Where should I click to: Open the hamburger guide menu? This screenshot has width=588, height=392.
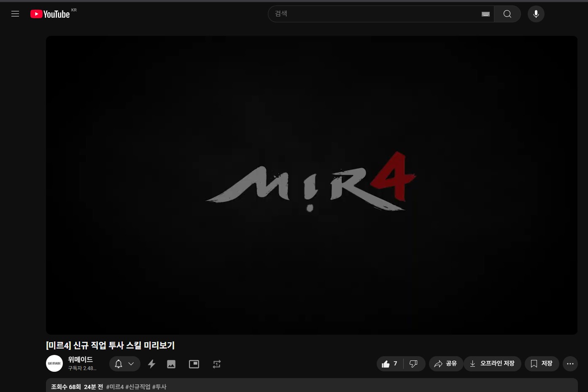[15, 14]
